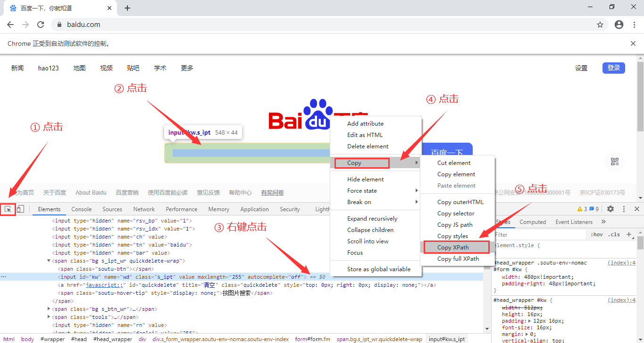Open the Break on submenu
The height and width of the screenshot is (343, 644).
click(376, 202)
